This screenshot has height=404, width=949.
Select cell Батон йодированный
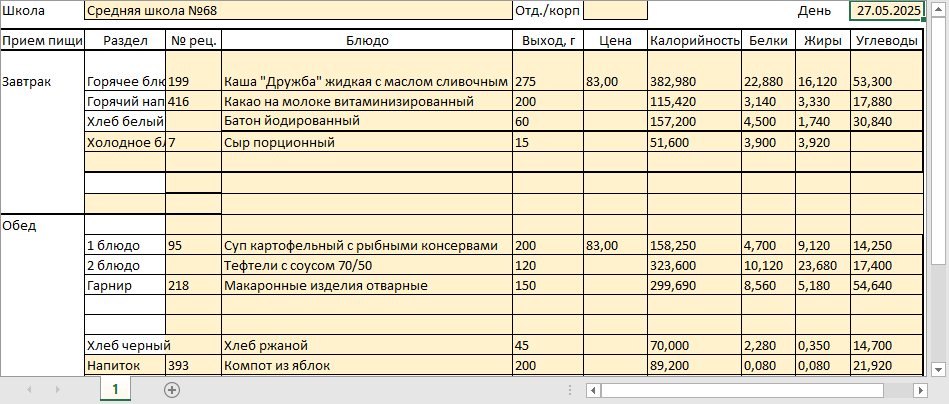pyautogui.click(x=367, y=121)
